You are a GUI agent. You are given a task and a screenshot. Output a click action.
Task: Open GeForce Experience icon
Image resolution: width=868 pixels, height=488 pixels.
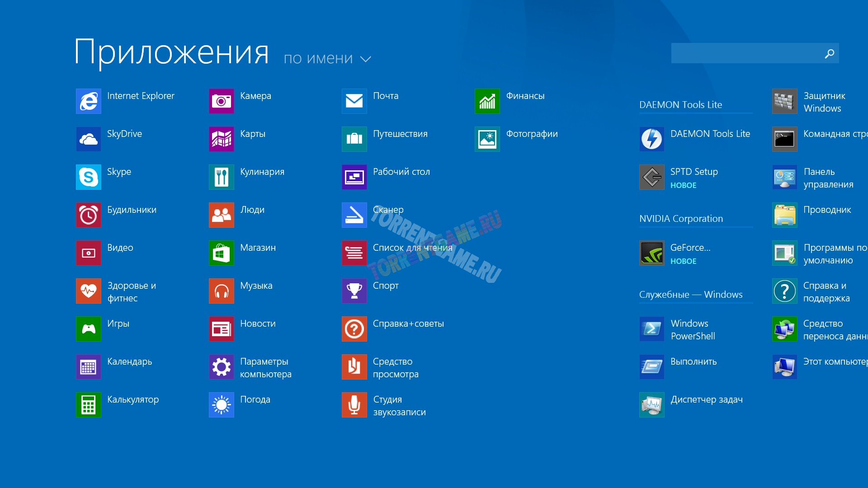[x=651, y=253]
